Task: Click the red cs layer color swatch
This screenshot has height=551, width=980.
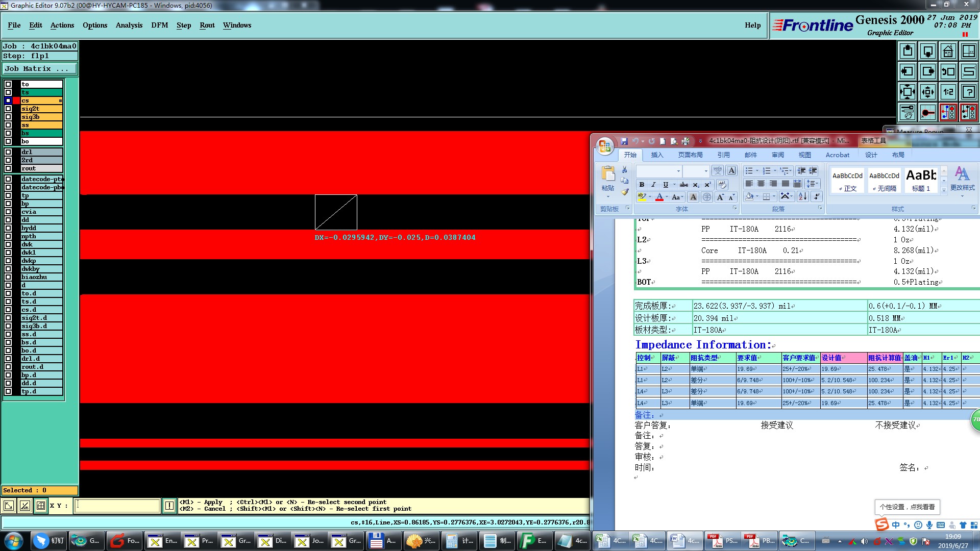Action: tap(16, 101)
